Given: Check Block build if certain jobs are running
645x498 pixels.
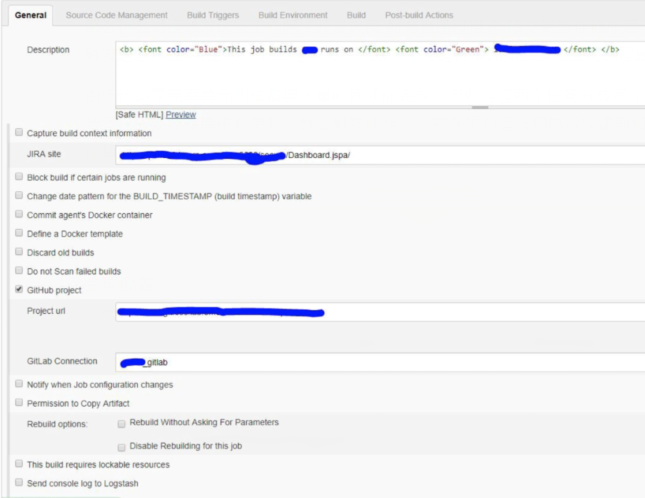Looking at the screenshot, I should [x=19, y=178].
